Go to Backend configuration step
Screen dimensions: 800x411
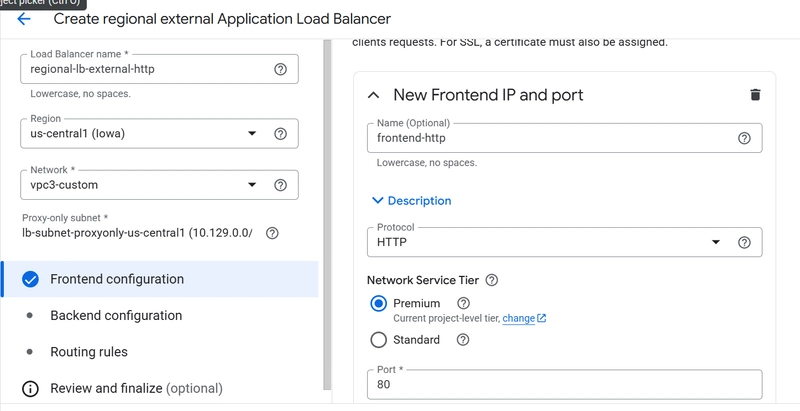click(x=116, y=316)
